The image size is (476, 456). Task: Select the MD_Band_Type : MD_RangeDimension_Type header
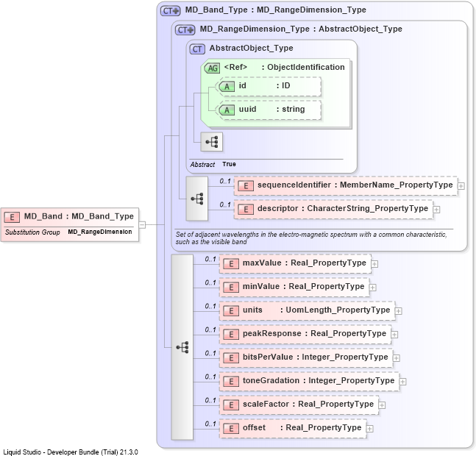click(276, 10)
